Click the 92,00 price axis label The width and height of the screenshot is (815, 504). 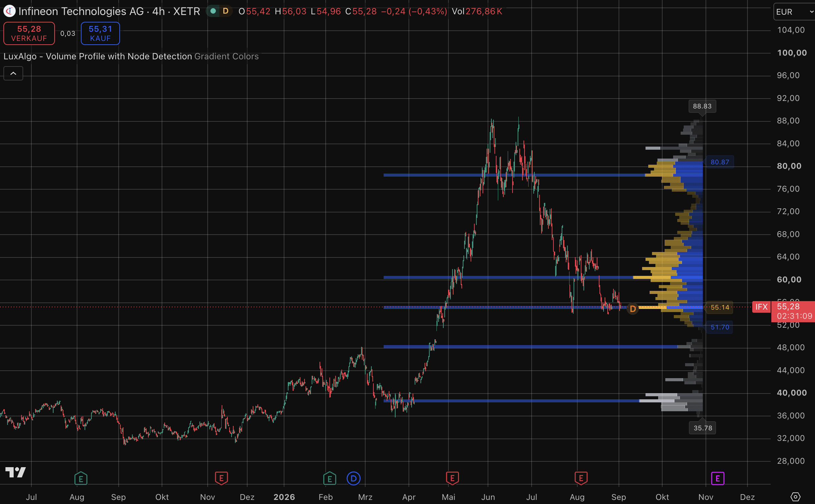pyautogui.click(x=788, y=98)
